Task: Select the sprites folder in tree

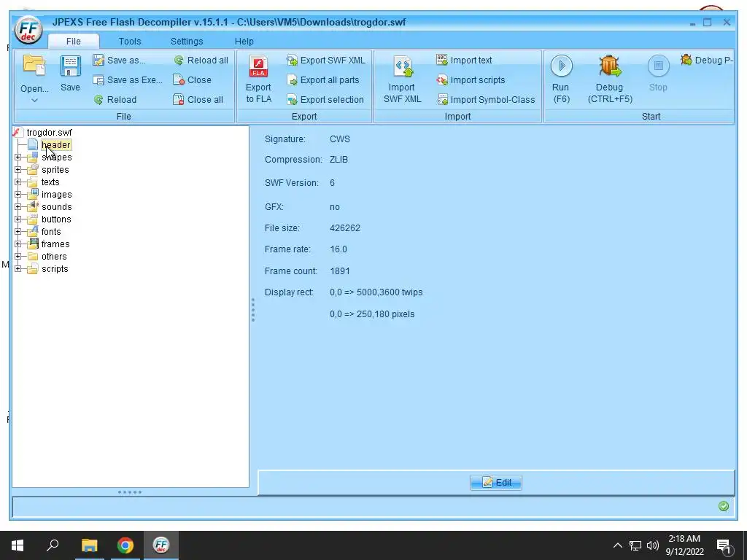Action: 55,169
